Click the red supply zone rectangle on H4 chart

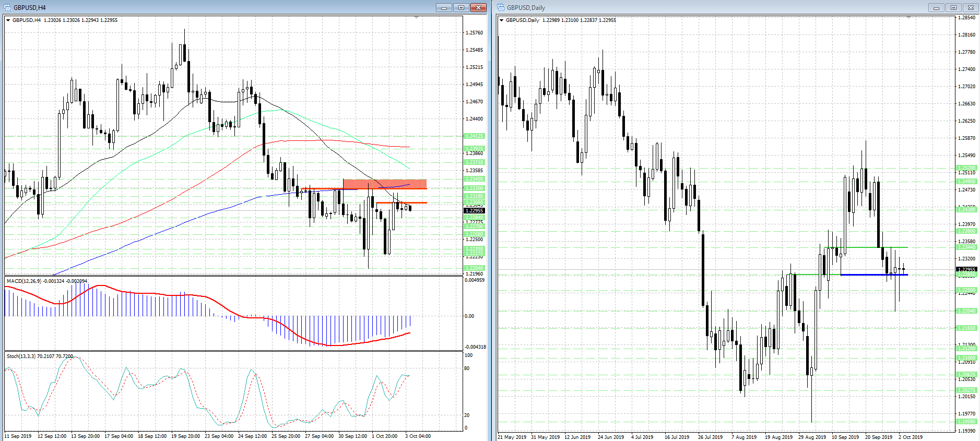click(x=385, y=184)
